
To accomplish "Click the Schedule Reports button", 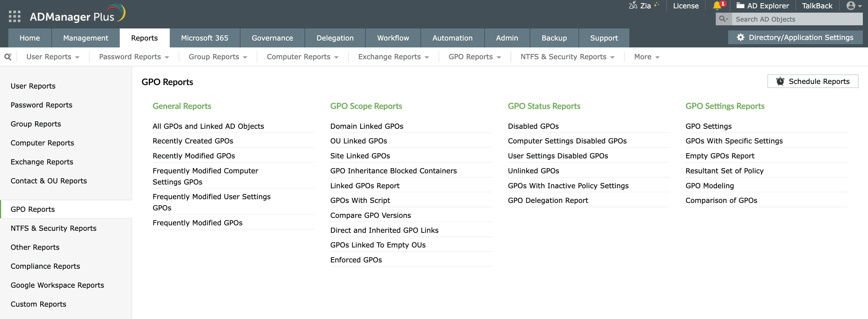I will pyautogui.click(x=813, y=81).
